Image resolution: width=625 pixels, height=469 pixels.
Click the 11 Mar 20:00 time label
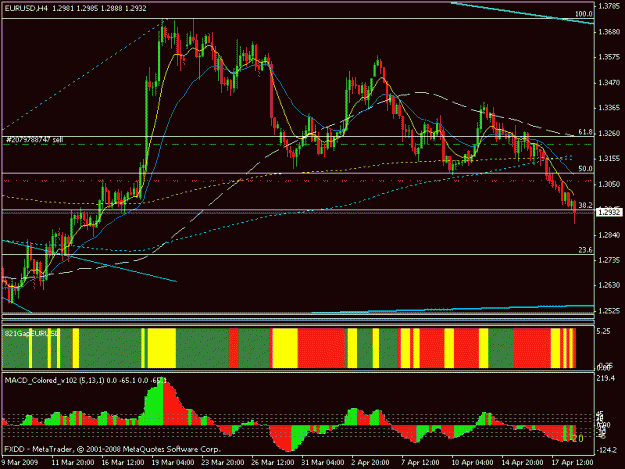point(73,462)
